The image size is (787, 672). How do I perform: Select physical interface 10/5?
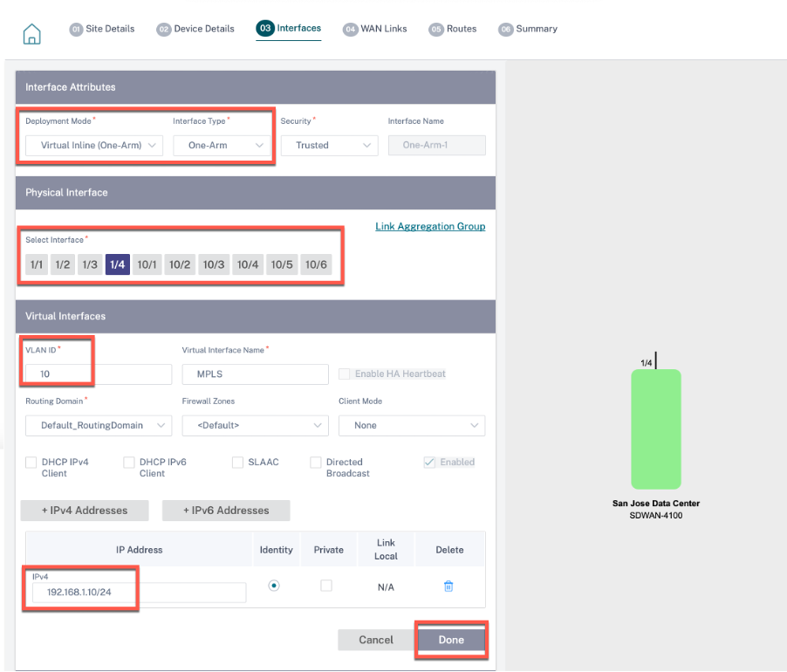tap(282, 264)
